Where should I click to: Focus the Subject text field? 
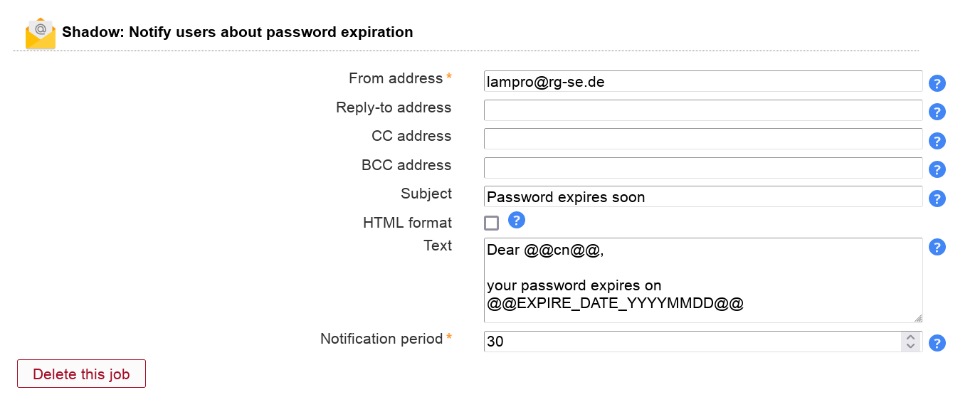click(702, 197)
